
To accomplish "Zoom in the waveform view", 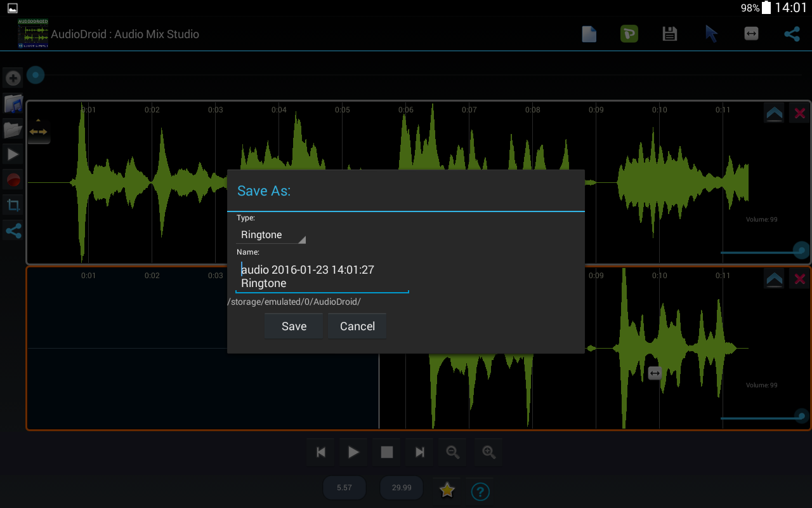I will pos(488,452).
